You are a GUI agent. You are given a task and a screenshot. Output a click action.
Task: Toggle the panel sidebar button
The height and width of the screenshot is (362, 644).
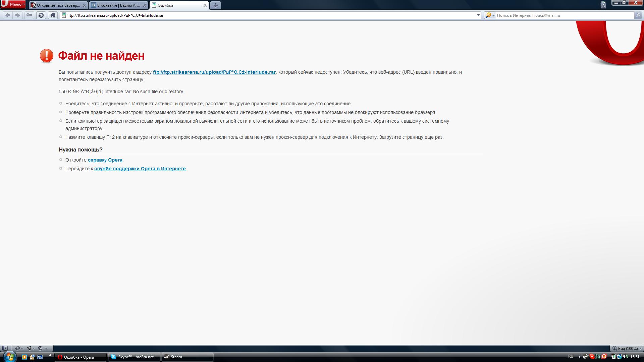click(x=5, y=348)
